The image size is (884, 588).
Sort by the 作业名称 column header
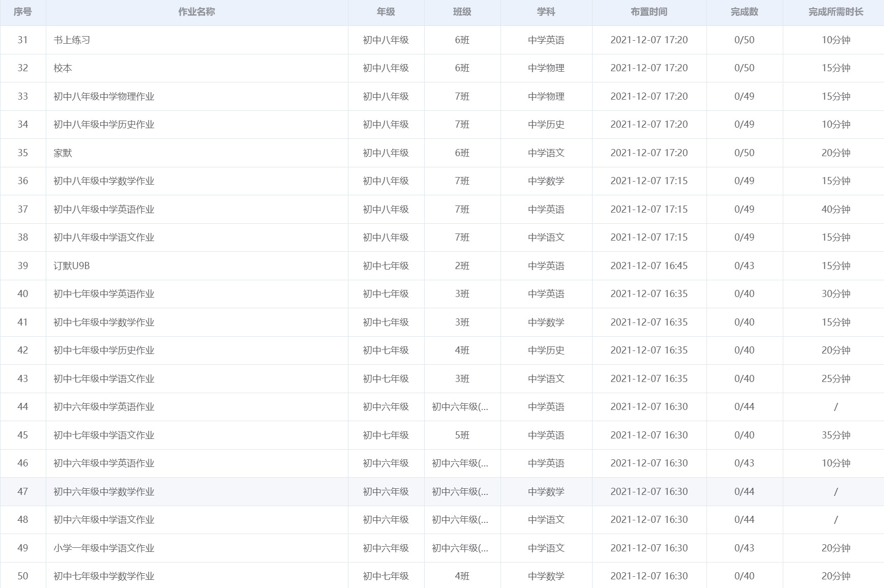196,12
